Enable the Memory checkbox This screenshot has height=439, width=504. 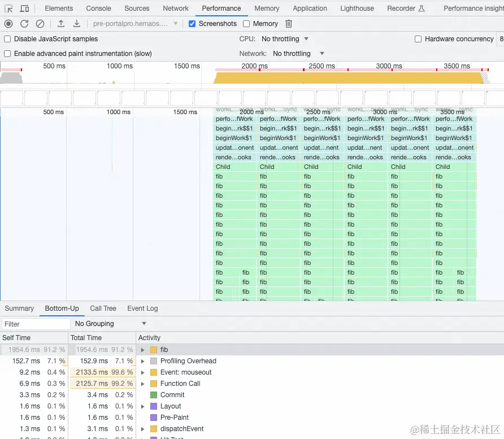point(246,24)
